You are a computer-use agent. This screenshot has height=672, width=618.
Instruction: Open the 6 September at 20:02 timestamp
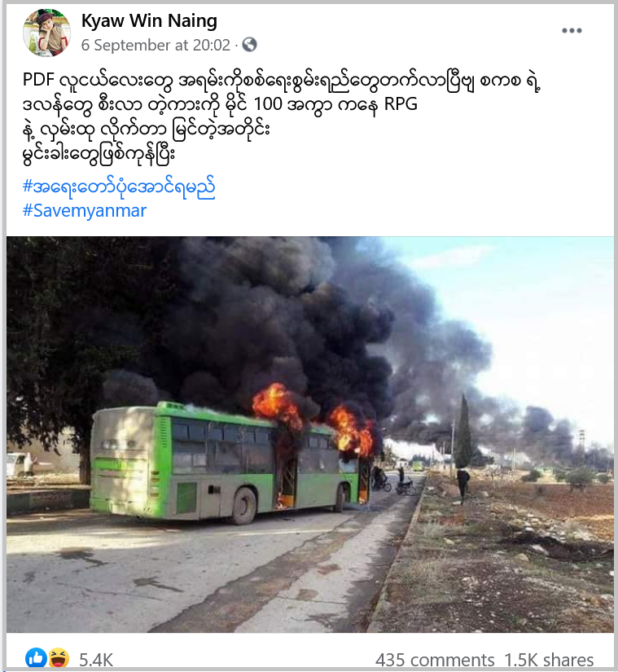[x=156, y=45]
